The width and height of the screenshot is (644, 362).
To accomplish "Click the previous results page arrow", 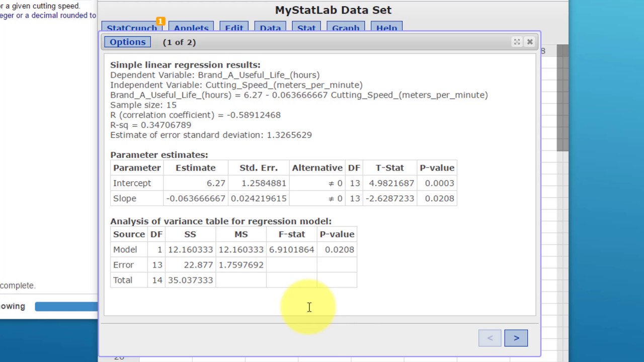I will point(490,338).
